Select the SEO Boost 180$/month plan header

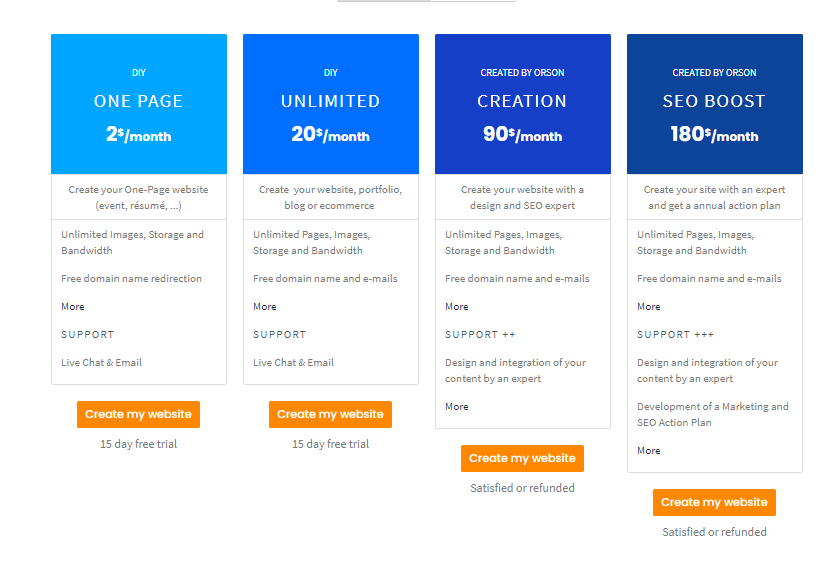(714, 104)
